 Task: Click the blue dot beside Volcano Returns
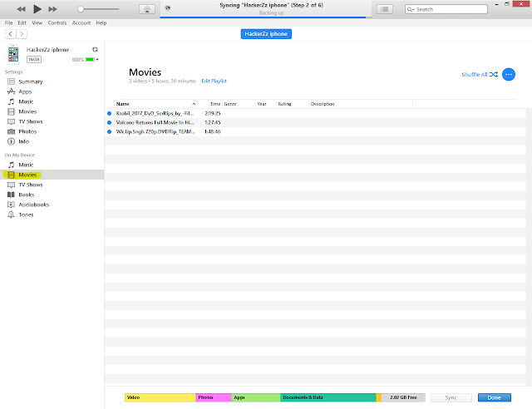[x=109, y=122]
